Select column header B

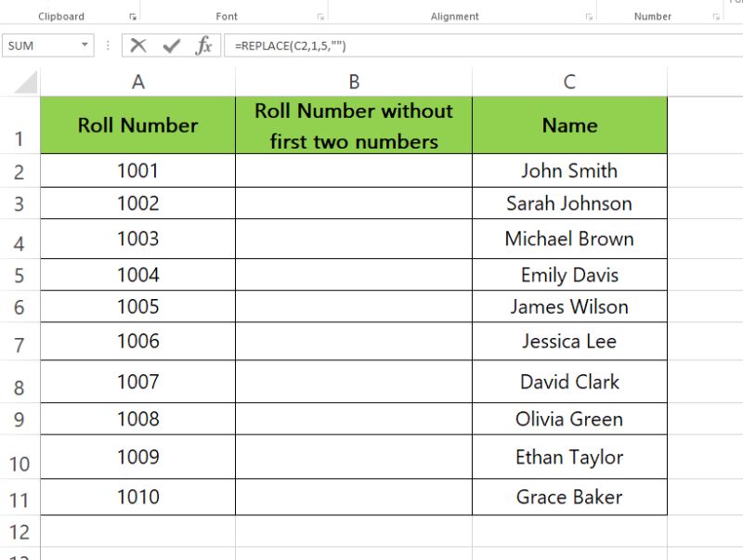[x=355, y=82]
